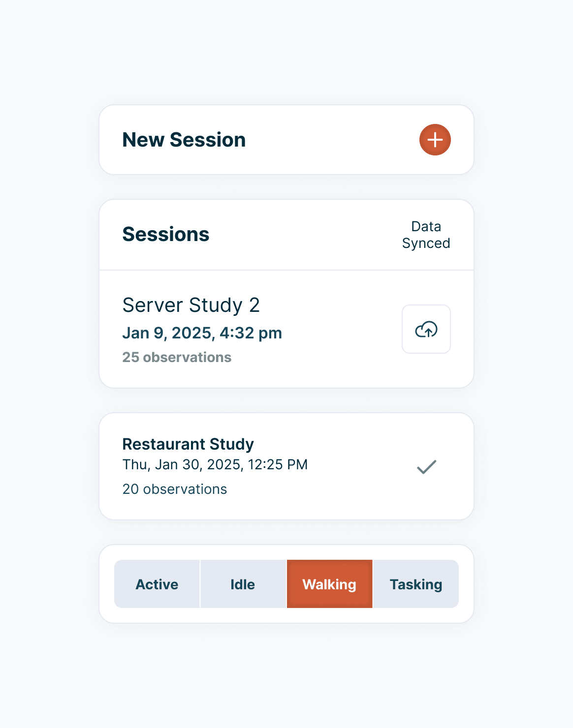Select the Active segment
Image resolution: width=573 pixels, height=728 pixels.
[x=157, y=584]
